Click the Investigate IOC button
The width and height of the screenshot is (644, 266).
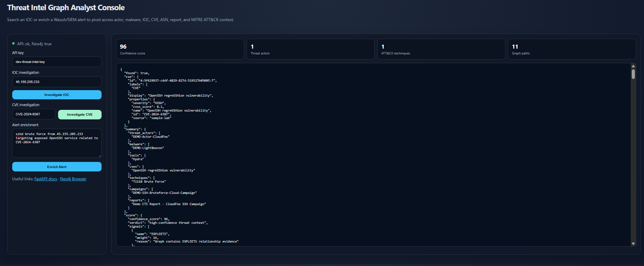(x=57, y=95)
